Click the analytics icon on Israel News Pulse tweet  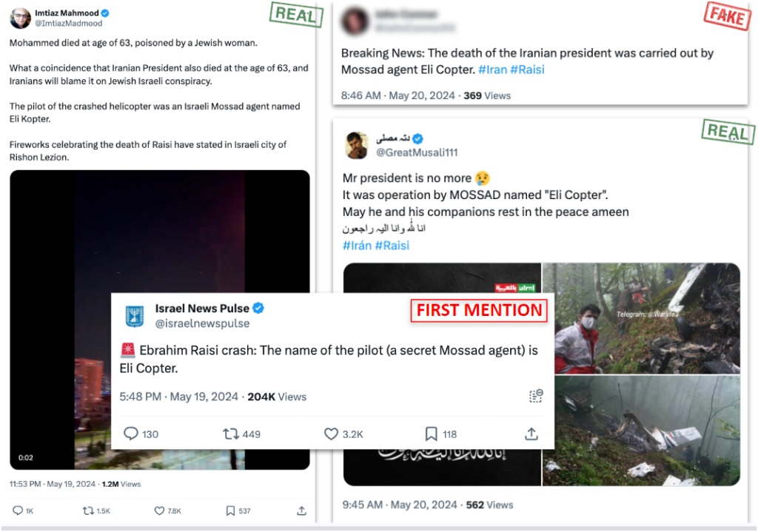click(536, 396)
